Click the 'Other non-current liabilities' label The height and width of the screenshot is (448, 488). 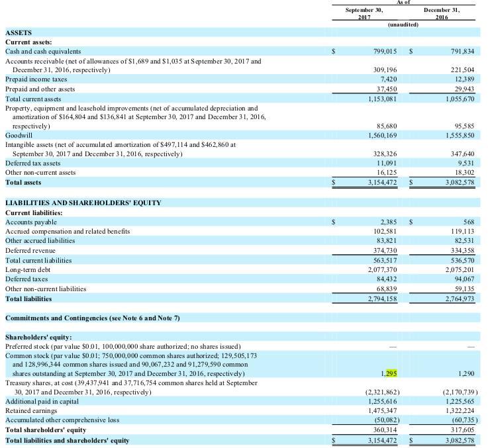click(x=46, y=289)
